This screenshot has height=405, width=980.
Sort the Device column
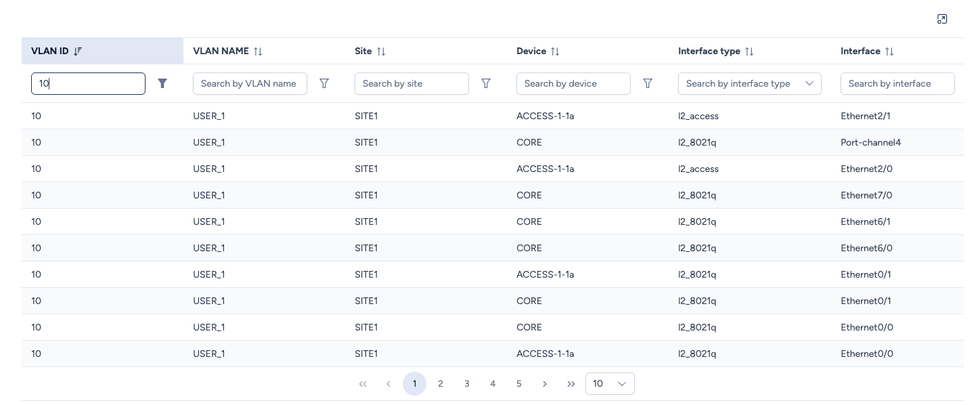click(555, 51)
